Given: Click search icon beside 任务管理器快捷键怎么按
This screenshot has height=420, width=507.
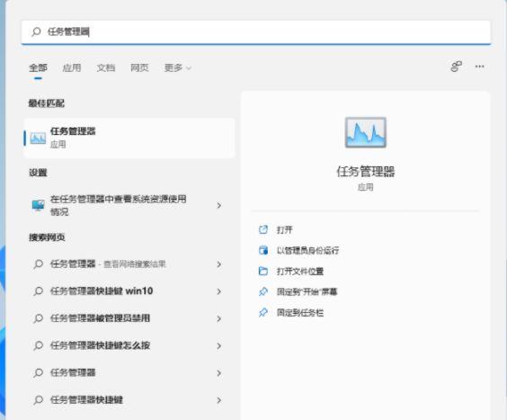Looking at the screenshot, I should point(38,345).
